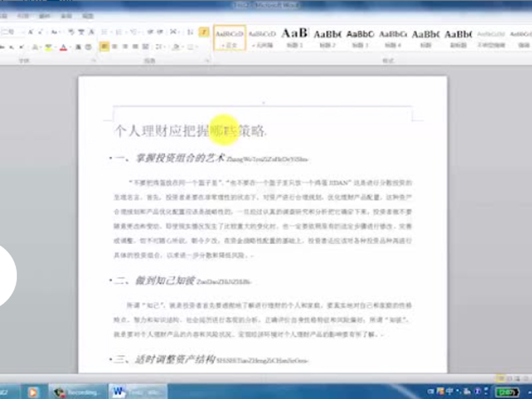Click Increase Indent in the paragraph group
The width and height of the screenshot is (532, 399).
click(160, 32)
